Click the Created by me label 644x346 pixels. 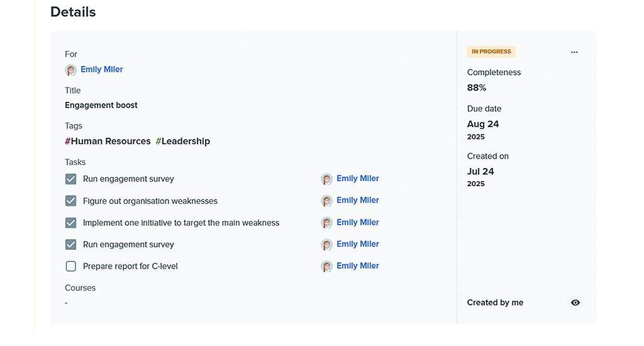tap(495, 303)
